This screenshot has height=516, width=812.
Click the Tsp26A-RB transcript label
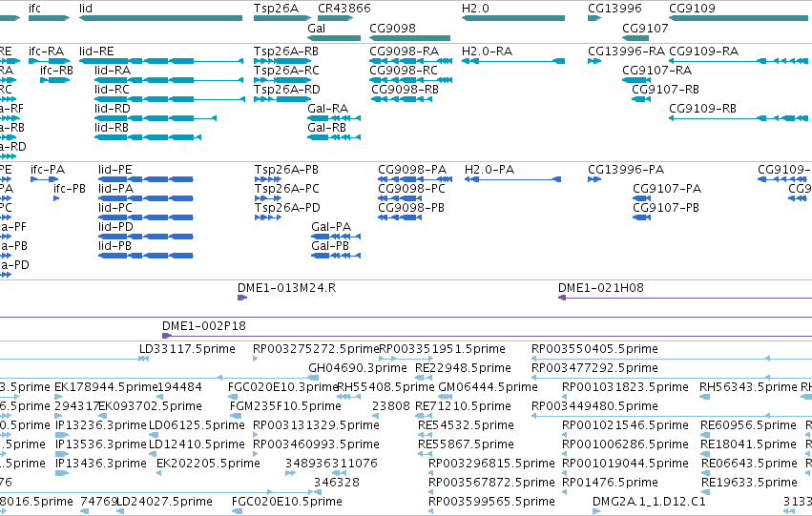coord(286,52)
